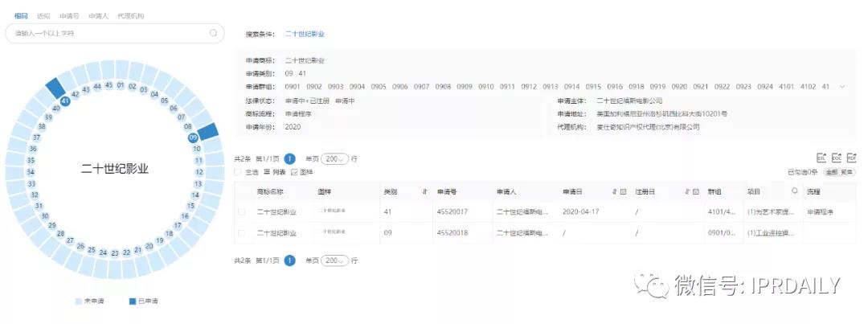Select class 30 on the wheel
Image resolution: width=868 pixels, height=324 pixels.
tap(45, 216)
